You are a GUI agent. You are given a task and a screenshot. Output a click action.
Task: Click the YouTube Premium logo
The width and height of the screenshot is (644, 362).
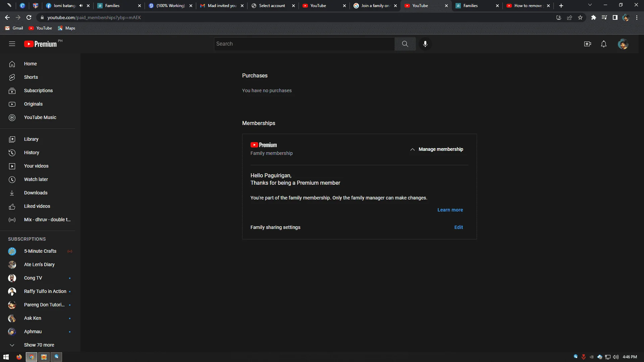(x=41, y=44)
